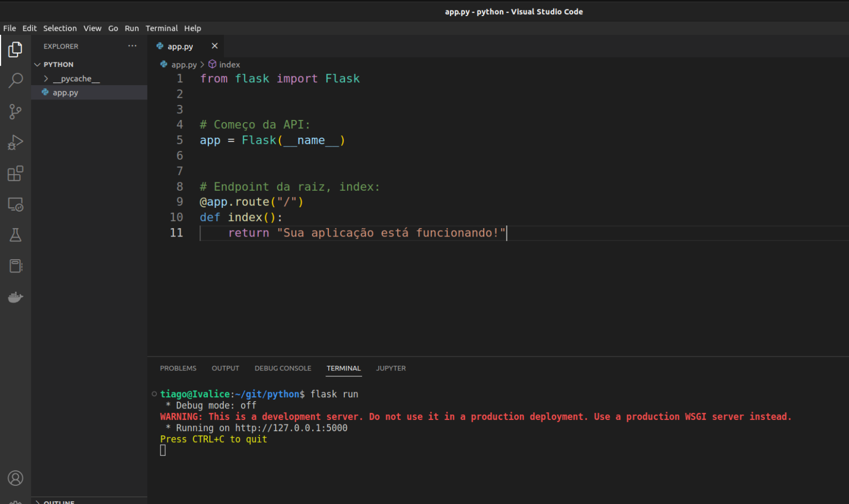
Task: Close the app.py editor tab
Action: 214,46
